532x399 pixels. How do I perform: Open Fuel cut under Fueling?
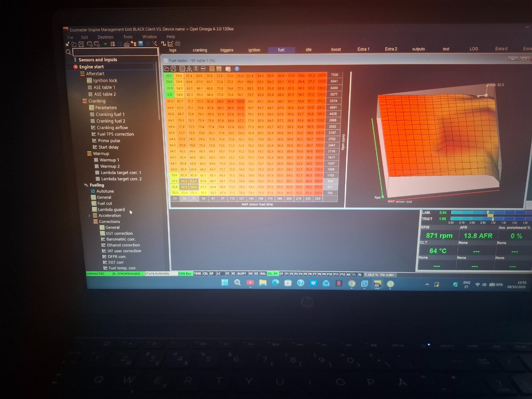tap(104, 204)
